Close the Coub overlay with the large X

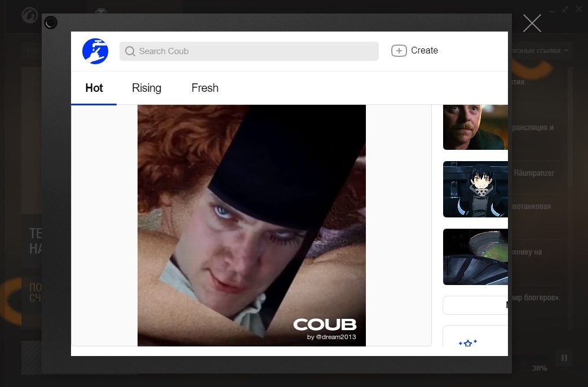532,23
